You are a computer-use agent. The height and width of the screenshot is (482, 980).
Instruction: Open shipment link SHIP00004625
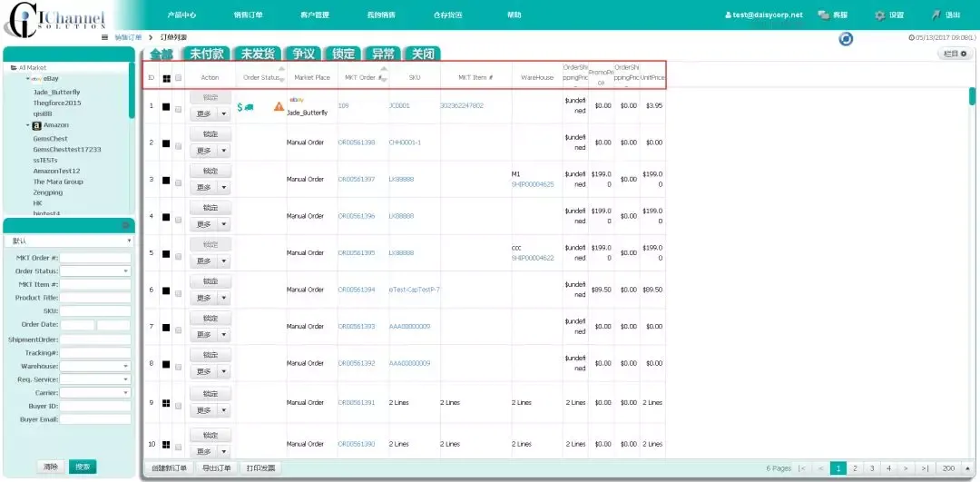(533, 184)
